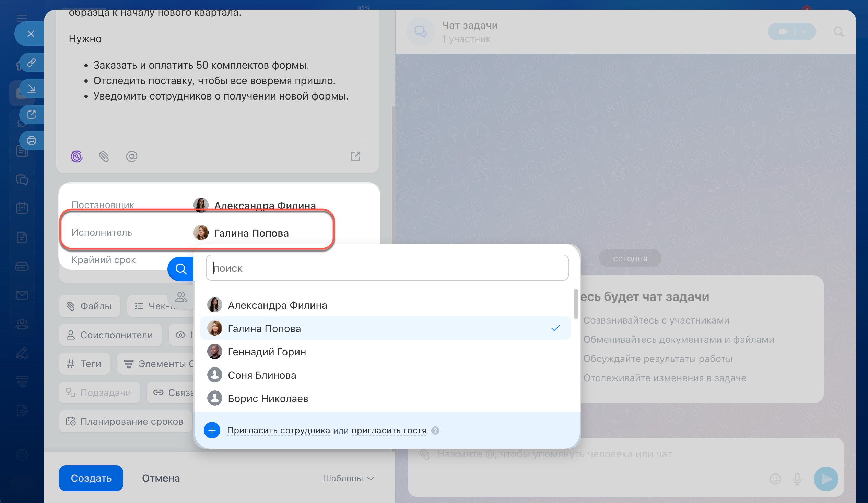868x503 pixels.
Task: Expand the video call dropdown arrow
Action: [804, 32]
